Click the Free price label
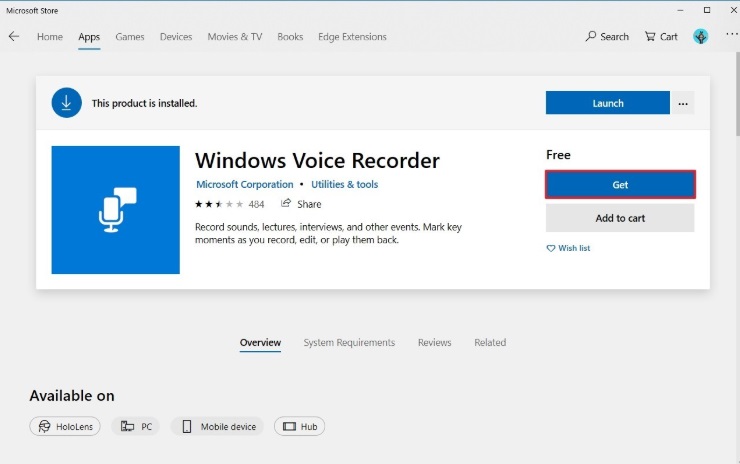The height and width of the screenshot is (464, 740). click(x=558, y=155)
